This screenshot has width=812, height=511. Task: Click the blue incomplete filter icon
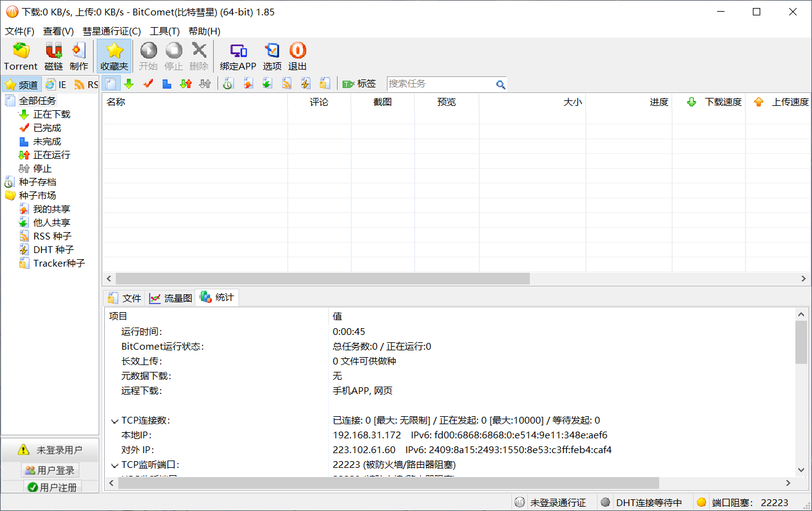(167, 84)
